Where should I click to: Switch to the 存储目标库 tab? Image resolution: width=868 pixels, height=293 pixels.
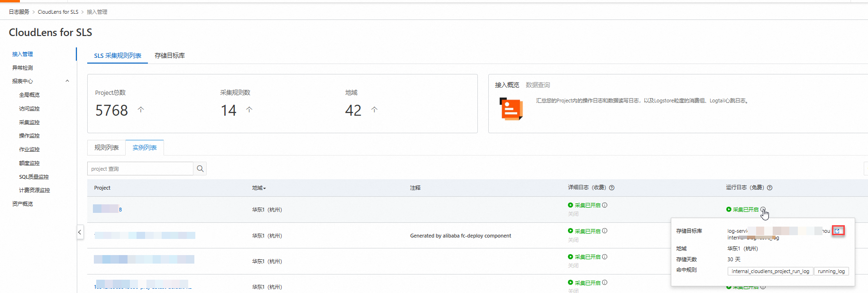point(170,55)
